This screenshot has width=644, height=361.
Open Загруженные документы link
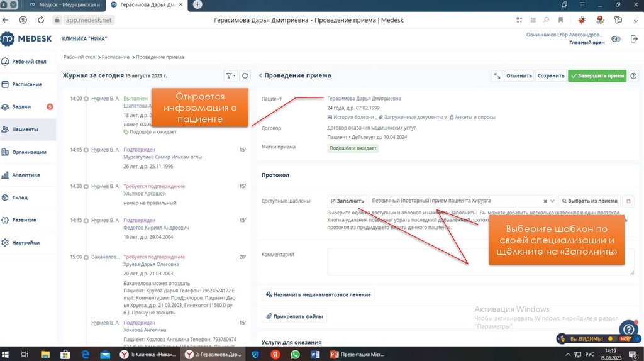pos(410,118)
